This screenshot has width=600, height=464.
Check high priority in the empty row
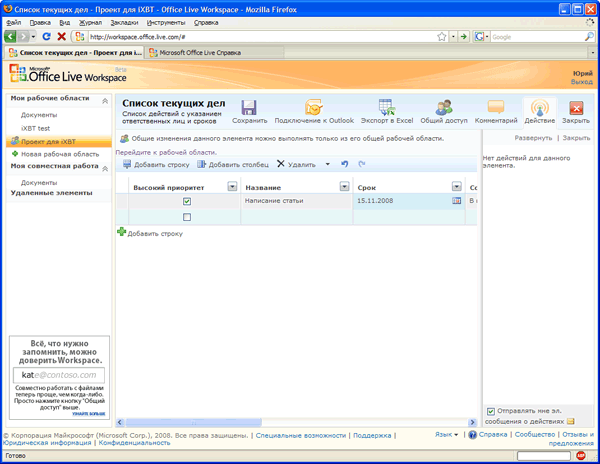click(187, 217)
